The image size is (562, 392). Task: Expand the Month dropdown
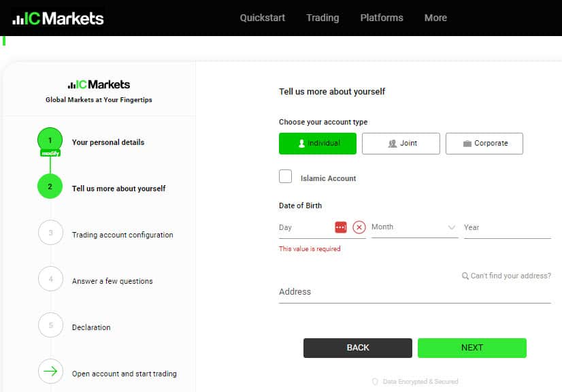tap(414, 227)
